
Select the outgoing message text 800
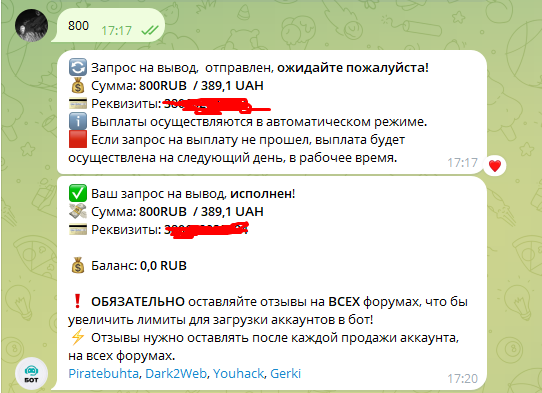tap(78, 26)
